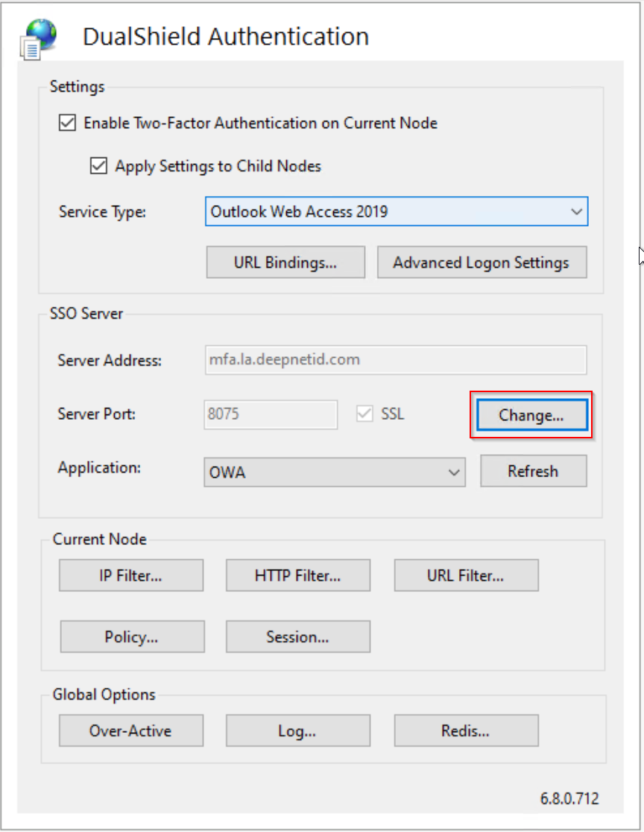Open the Log... options

pos(297,731)
